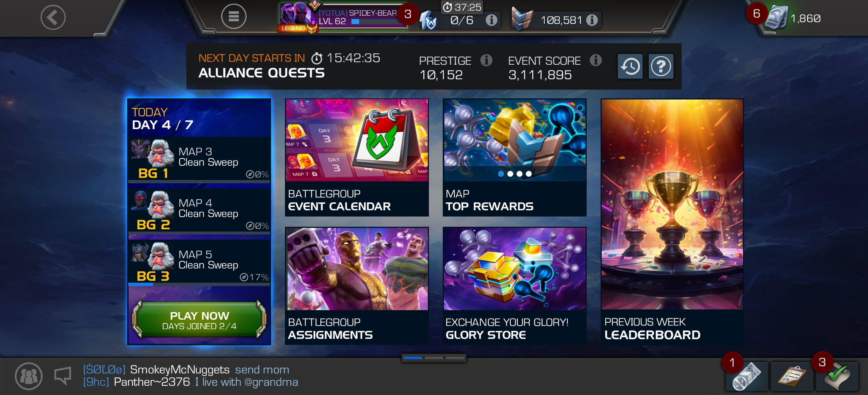Open the clipboard quests icon
This screenshot has height=395, width=868.
pyautogui.click(x=792, y=377)
